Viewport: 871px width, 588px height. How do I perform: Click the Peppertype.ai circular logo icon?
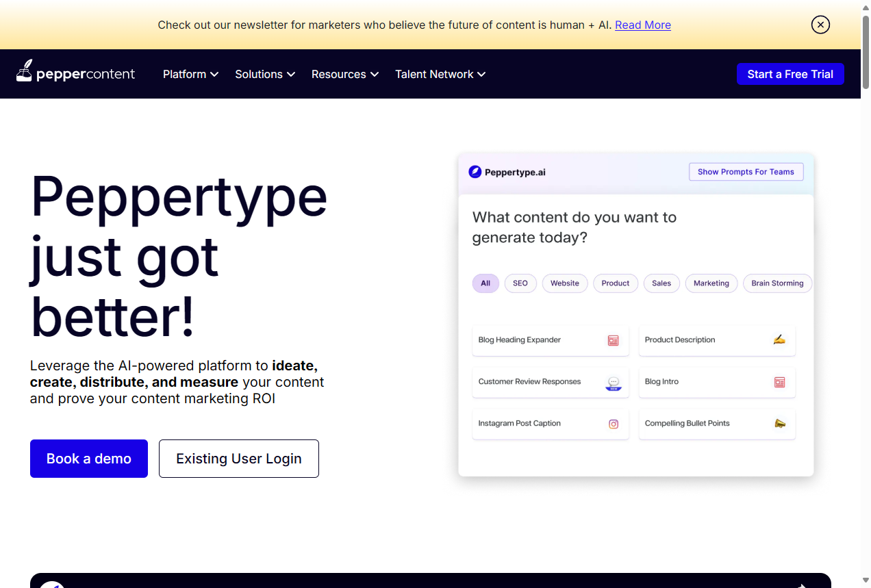474,172
